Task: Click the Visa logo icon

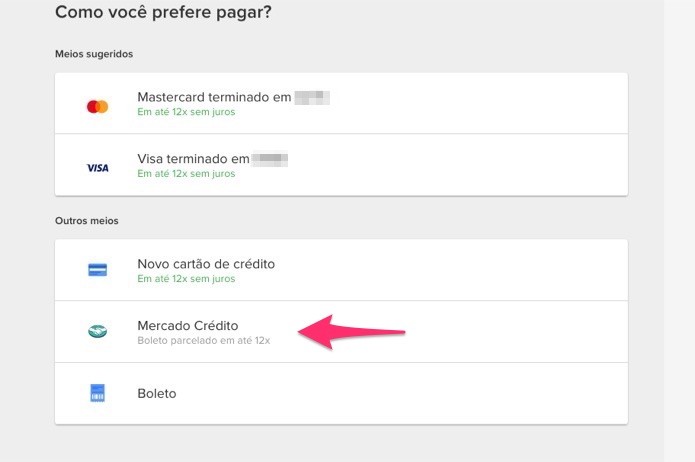Action: (98, 168)
